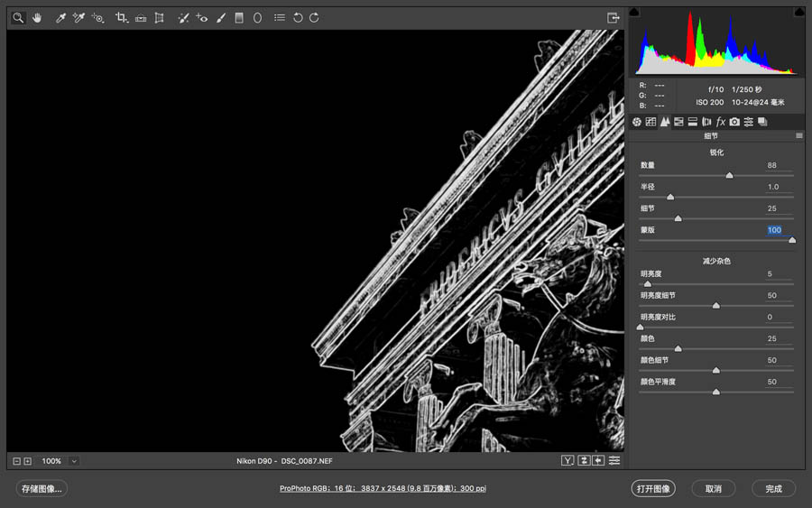The image size is (812, 508).
Task: Click the 取消 cancel button
Action: (x=713, y=489)
